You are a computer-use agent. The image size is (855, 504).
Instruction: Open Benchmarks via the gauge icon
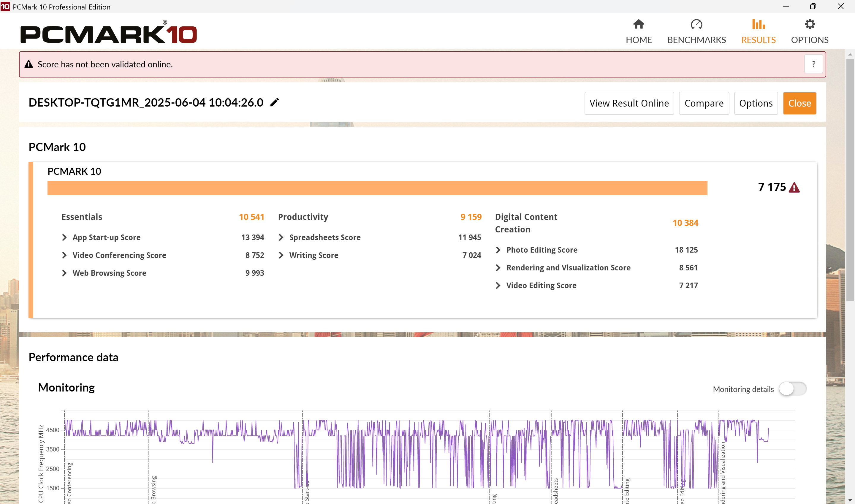tap(696, 24)
